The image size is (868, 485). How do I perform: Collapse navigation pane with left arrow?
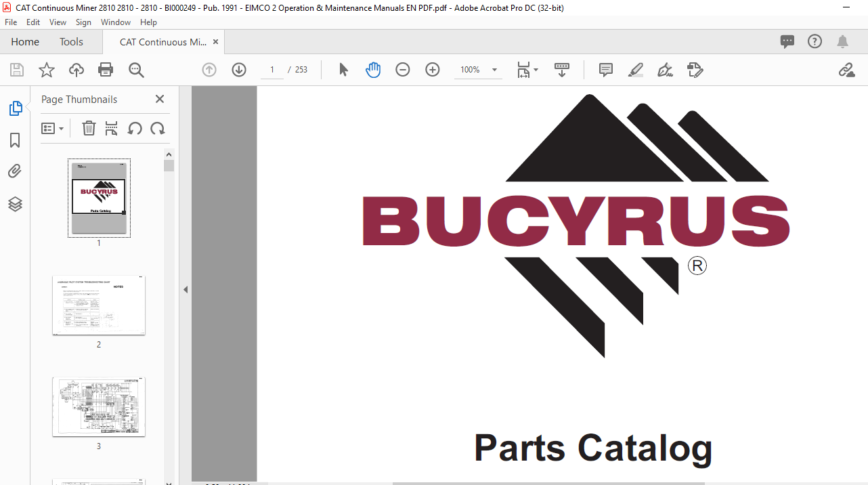coord(185,289)
